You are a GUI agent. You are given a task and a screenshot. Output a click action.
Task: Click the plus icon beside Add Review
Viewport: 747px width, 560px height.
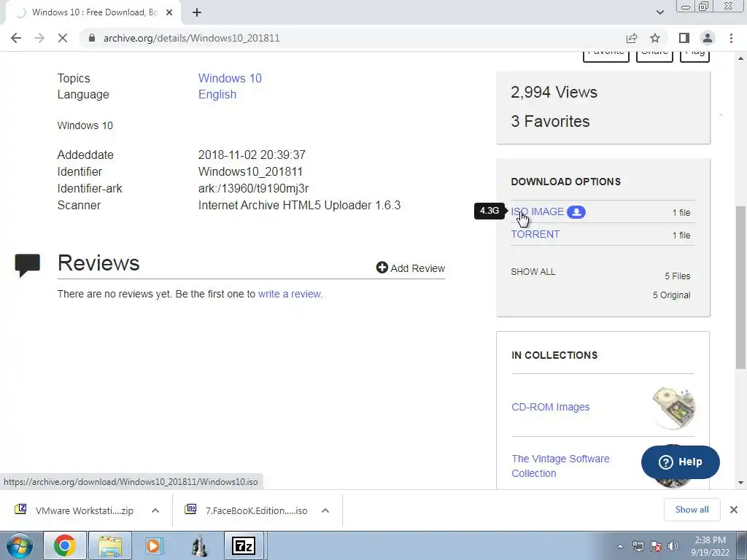coord(382,268)
